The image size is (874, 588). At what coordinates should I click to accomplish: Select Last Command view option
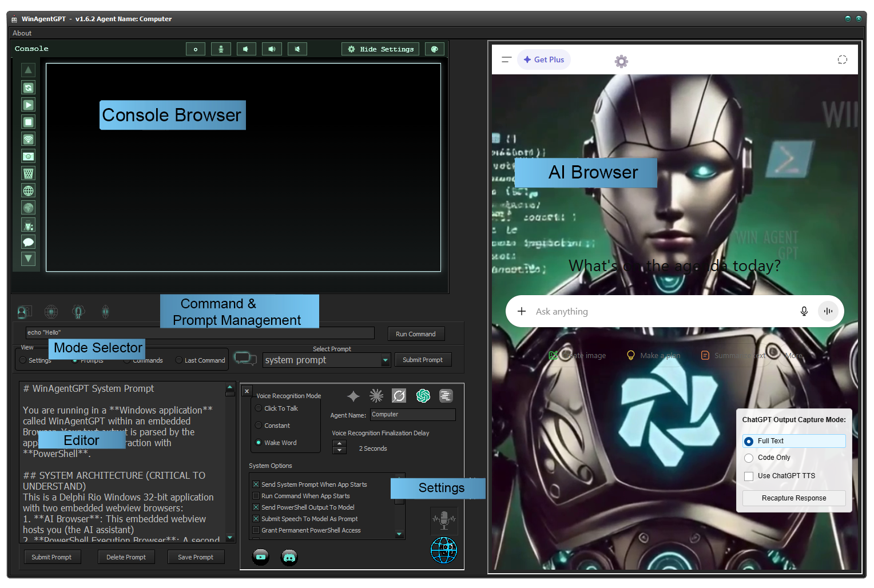coord(179,360)
